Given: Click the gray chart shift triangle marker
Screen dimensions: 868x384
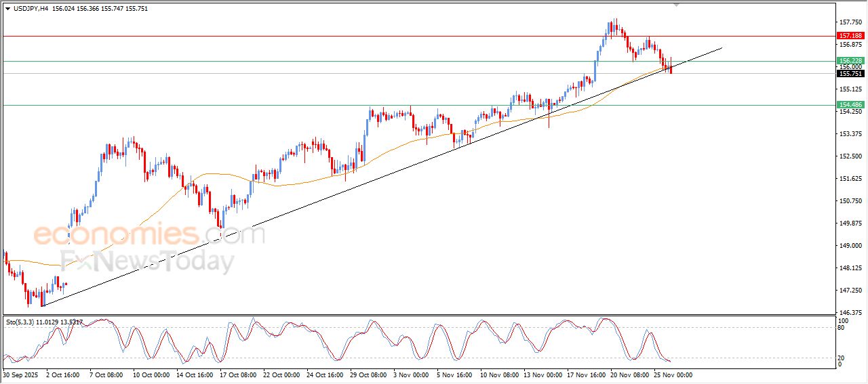Looking at the screenshot, I should tap(675, 5).
